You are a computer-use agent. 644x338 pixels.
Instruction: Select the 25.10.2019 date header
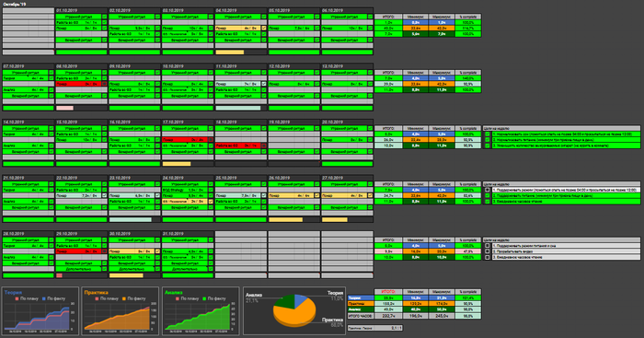[241, 178]
